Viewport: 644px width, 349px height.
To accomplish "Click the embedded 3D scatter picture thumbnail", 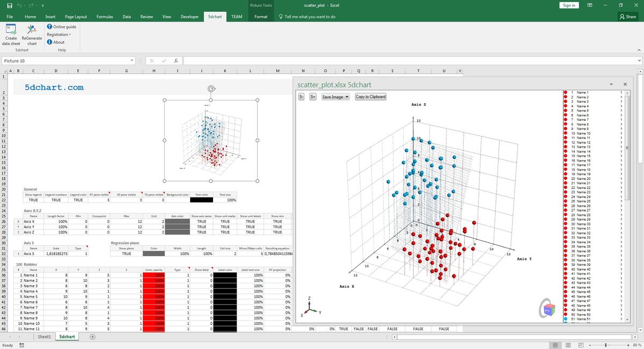I will coord(211,140).
